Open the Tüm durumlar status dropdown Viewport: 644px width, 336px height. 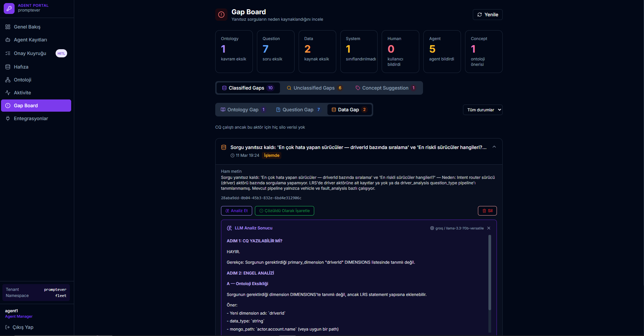[x=482, y=110]
